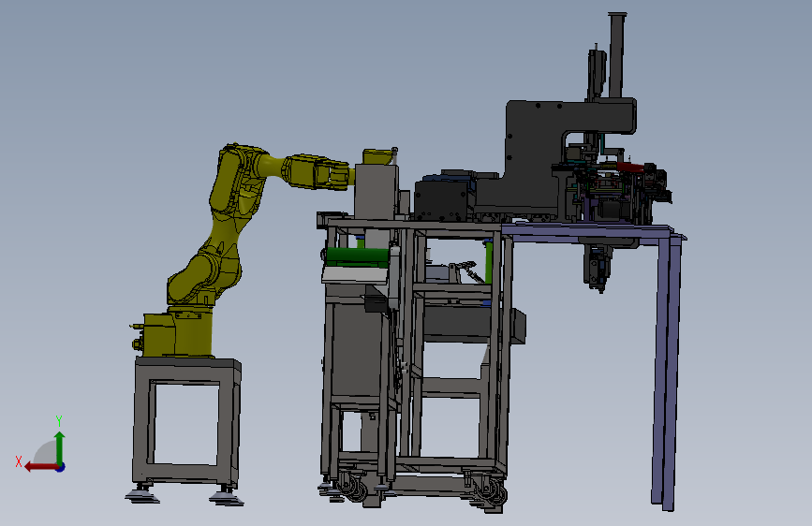Image resolution: width=812 pixels, height=526 pixels.
Task: Click the green Y axis arrow of triad
Action: click(x=60, y=446)
